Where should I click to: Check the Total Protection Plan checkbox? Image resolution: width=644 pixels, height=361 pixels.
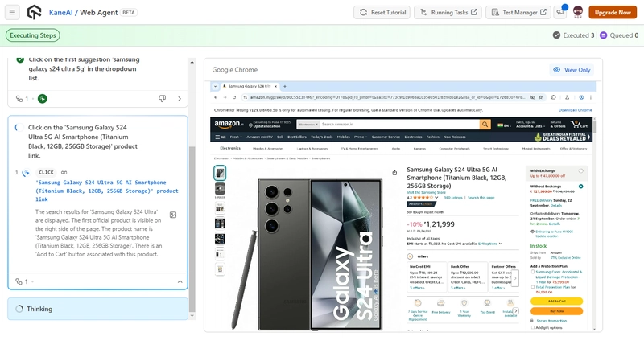[533, 287]
